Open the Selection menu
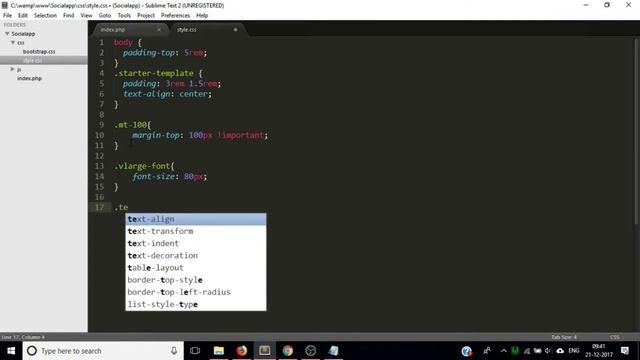 pos(45,16)
